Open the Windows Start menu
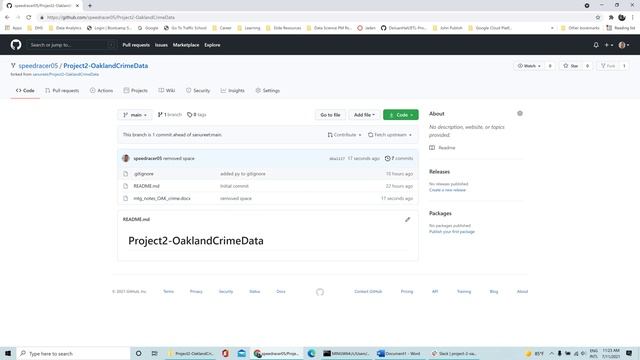Viewport: 640px width, 360px height. [x=8, y=353]
